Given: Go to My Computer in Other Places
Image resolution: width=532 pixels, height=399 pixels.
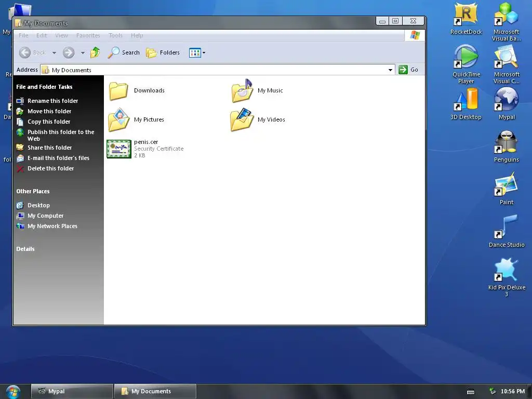Looking at the screenshot, I should pos(46,216).
